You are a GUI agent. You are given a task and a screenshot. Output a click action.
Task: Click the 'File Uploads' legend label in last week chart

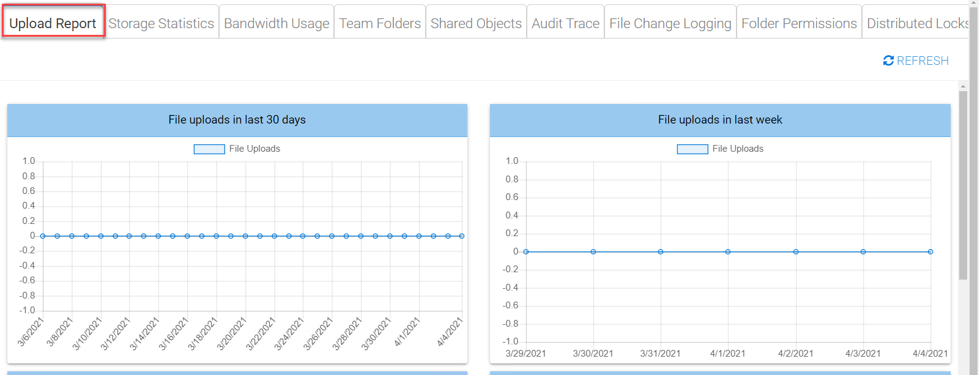(x=738, y=149)
